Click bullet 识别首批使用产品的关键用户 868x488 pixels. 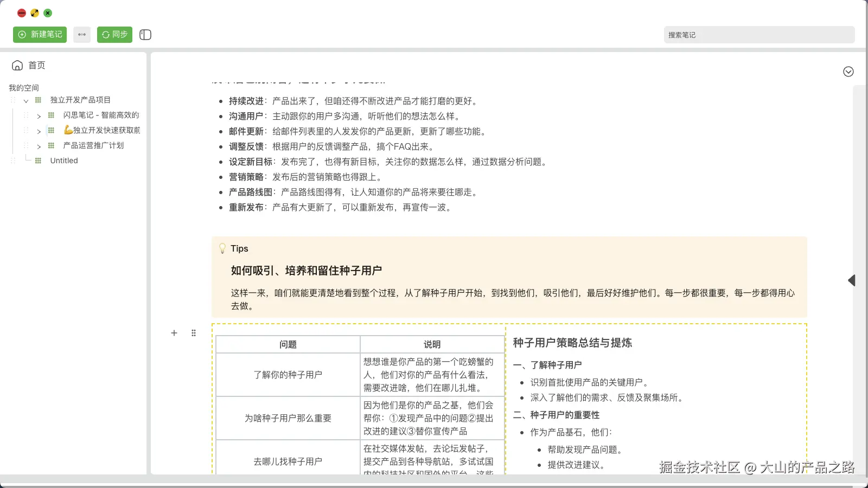tap(589, 382)
